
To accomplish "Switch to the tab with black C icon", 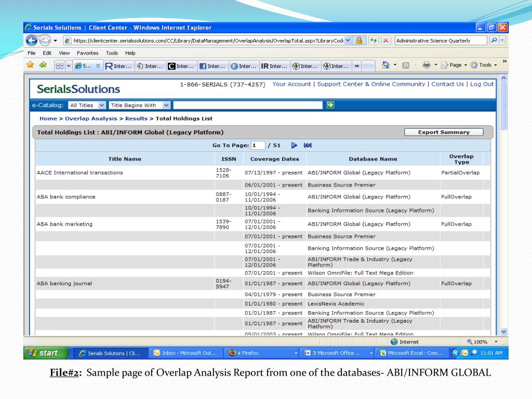I will [181, 66].
